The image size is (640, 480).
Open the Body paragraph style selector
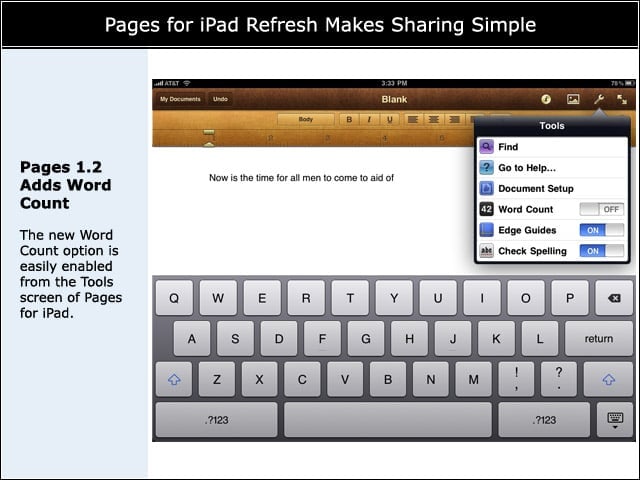[x=306, y=120]
